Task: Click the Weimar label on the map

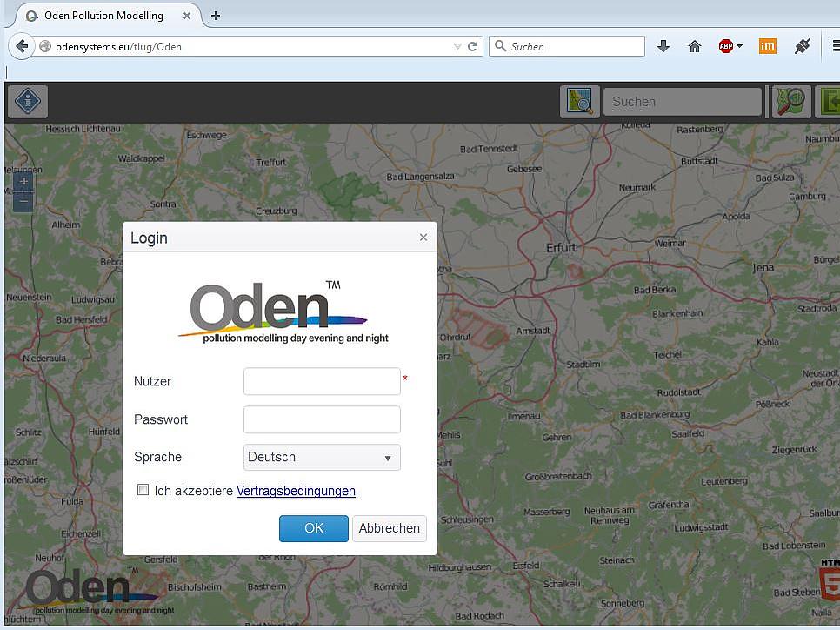Action: point(670,243)
